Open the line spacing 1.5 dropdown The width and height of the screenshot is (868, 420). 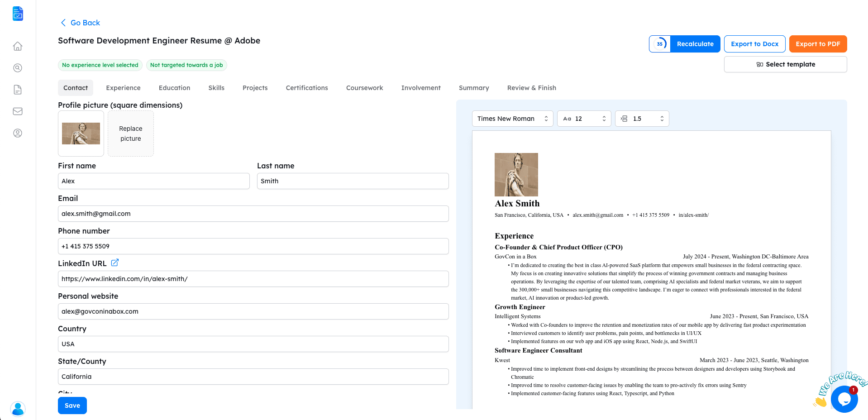(x=642, y=119)
